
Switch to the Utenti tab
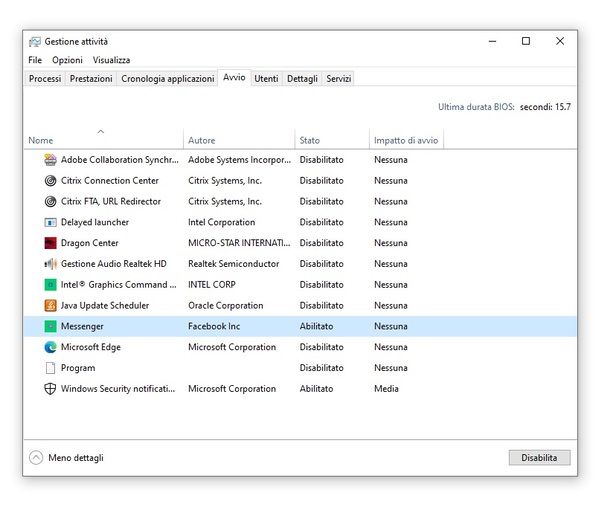pyautogui.click(x=266, y=79)
